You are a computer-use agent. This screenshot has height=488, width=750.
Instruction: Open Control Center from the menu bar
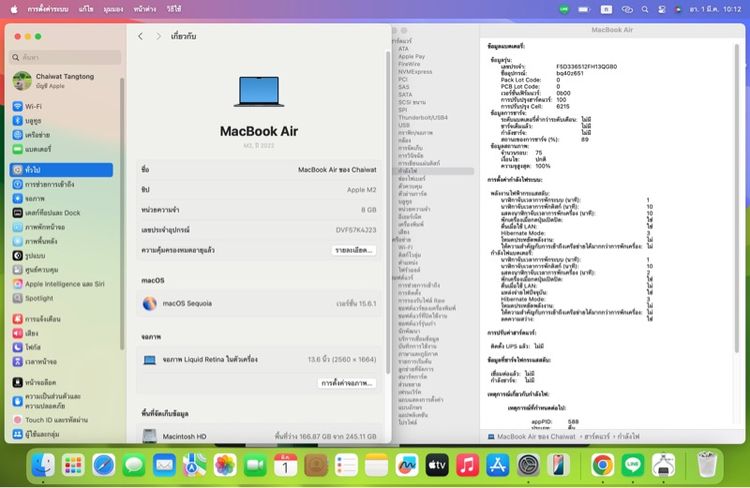click(x=662, y=9)
